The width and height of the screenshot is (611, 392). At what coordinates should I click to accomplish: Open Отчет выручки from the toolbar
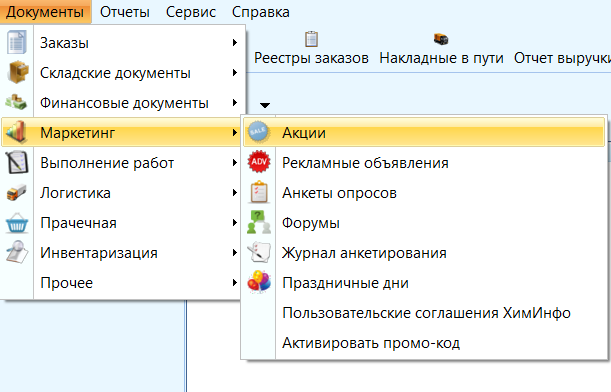[562, 58]
